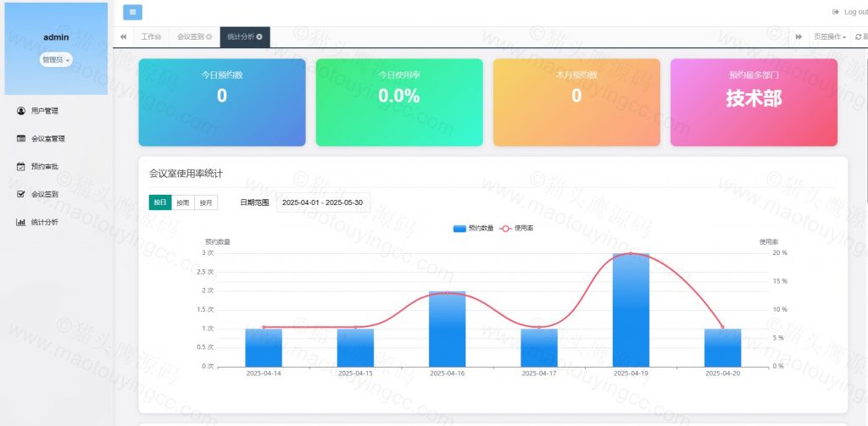
Task: Click the 使用率 legend text
Action: click(x=524, y=228)
